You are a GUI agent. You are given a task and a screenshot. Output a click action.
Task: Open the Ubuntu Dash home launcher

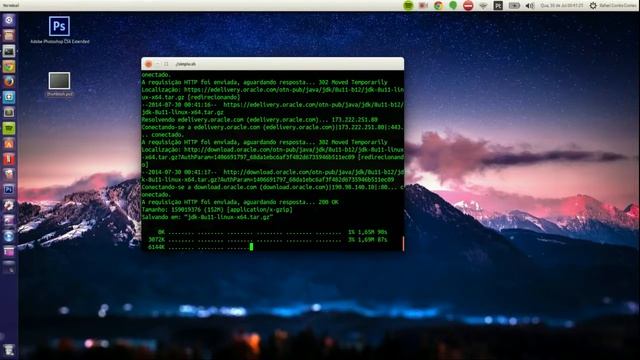[9, 20]
